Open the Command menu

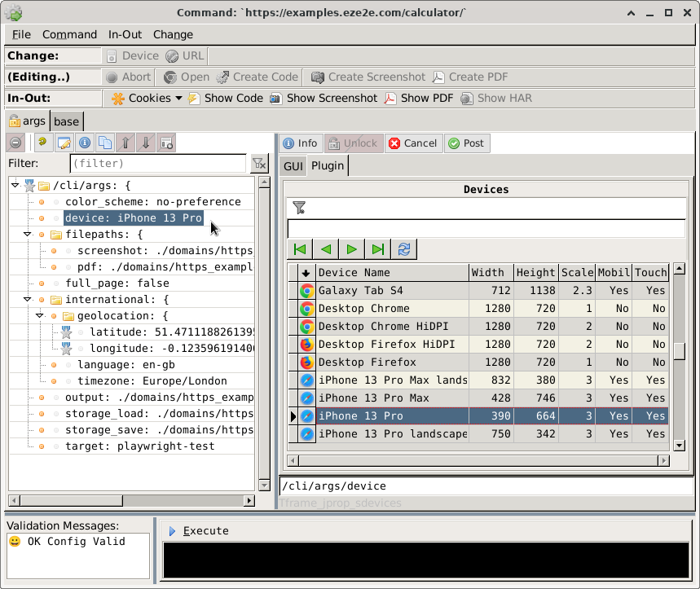click(x=69, y=34)
